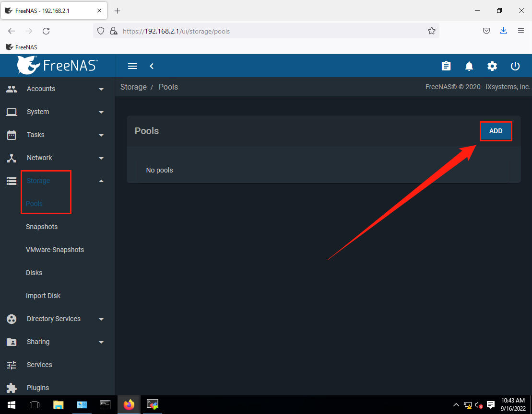The width and height of the screenshot is (532, 414).
Task: Select Storage in the sidebar
Action: (38, 181)
